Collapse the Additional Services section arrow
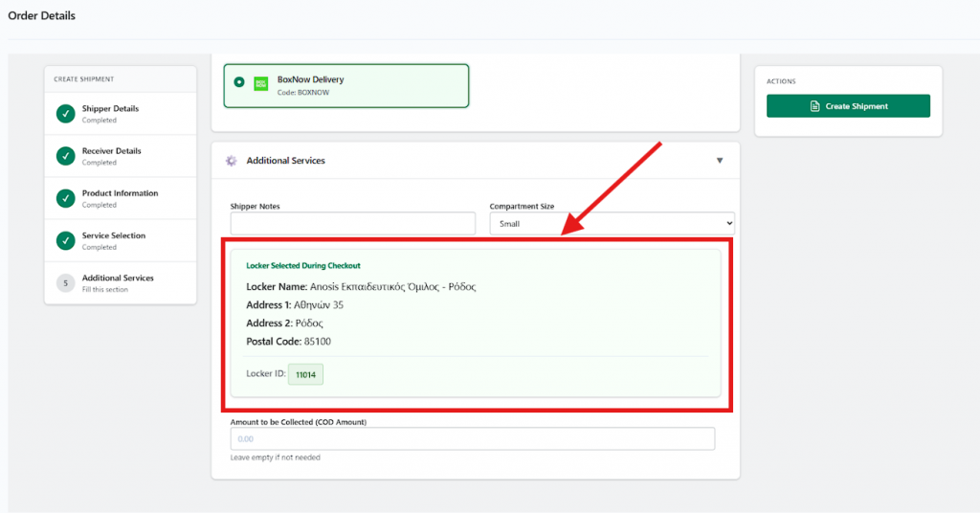 point(720,161)
